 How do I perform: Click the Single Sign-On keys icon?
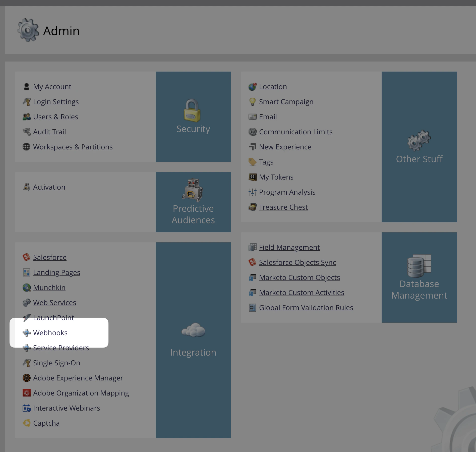pos(26,363)
